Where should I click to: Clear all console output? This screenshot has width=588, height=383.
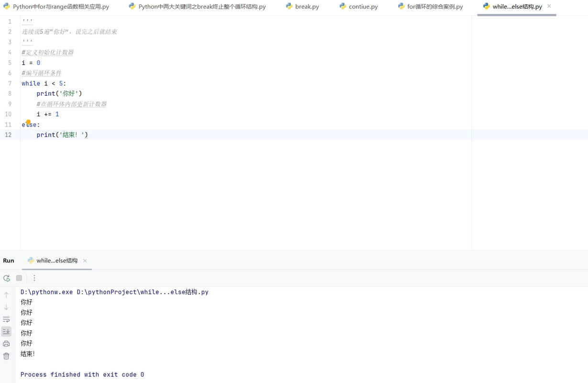point(6,356)
